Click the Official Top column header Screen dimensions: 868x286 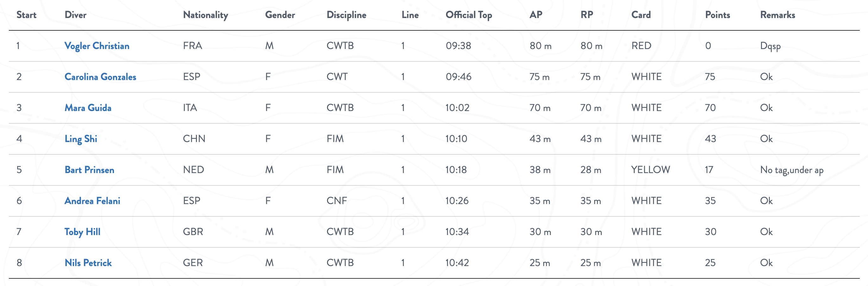pos(469,15)
